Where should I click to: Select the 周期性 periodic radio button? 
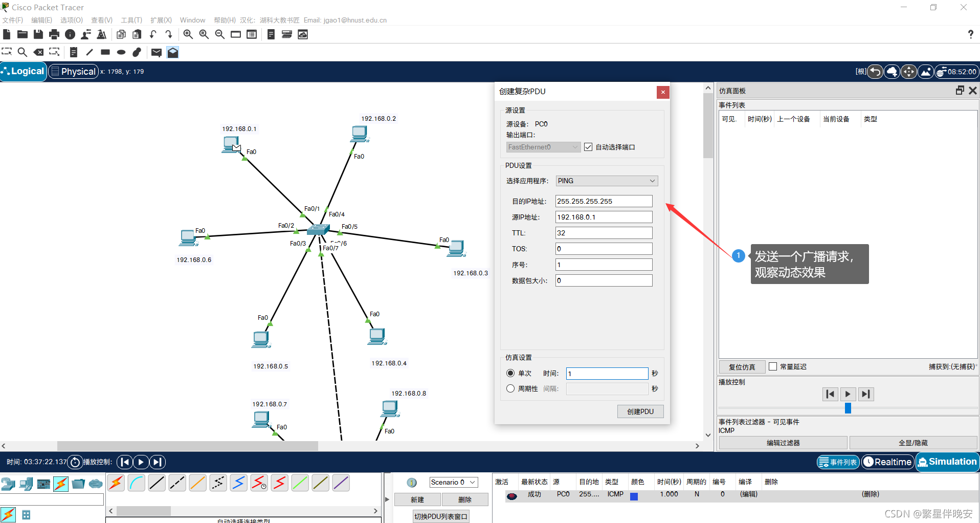[x=510, y=388]
